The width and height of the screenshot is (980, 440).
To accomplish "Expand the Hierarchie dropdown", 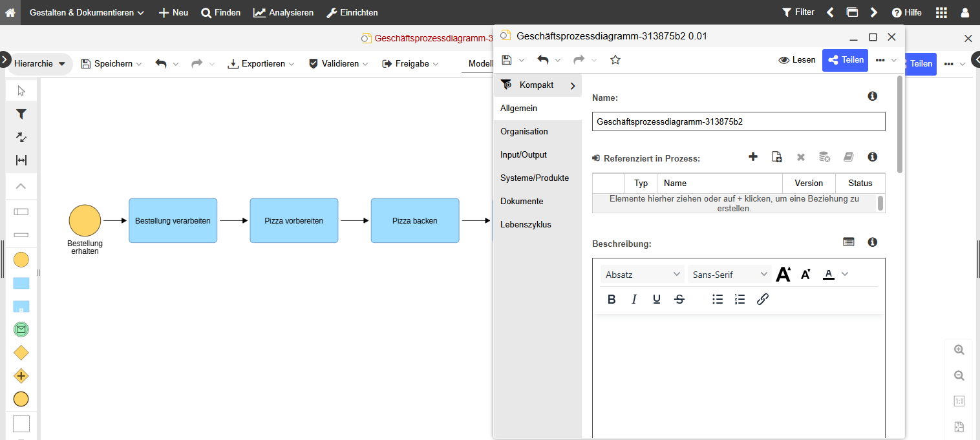I will (x=40, y=64).
